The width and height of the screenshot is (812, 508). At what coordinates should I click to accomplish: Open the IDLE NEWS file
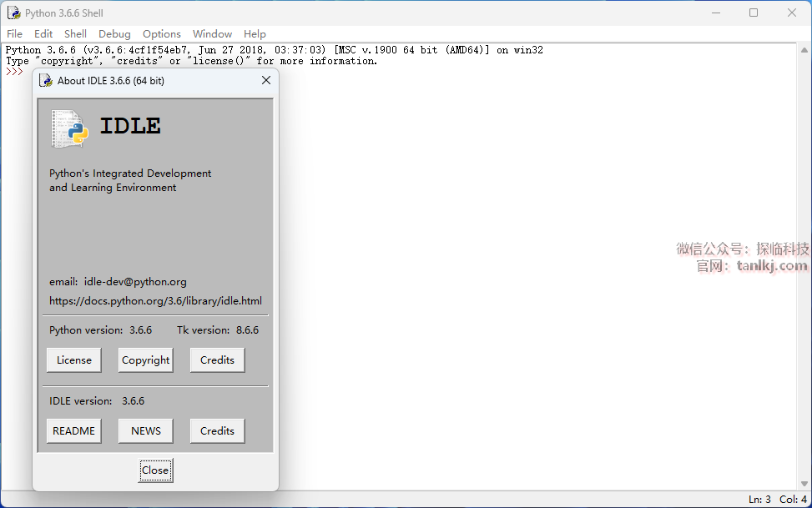point(145,431)
